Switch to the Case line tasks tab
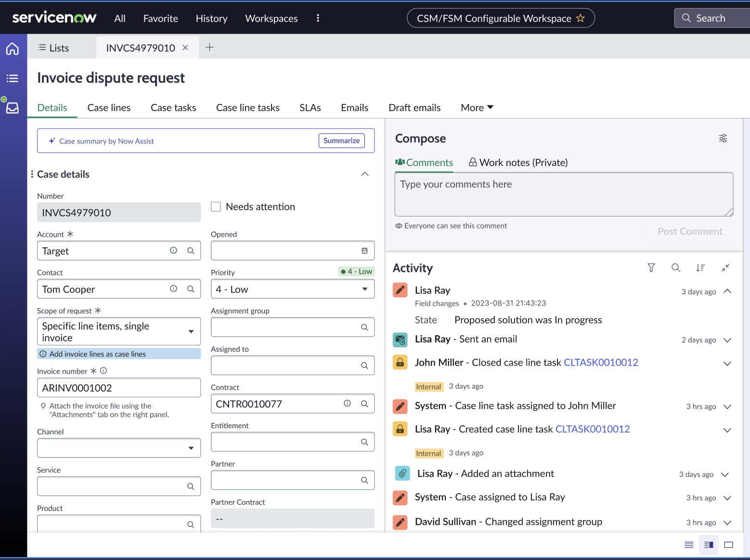The image size is (750, 560). (248, 108)
